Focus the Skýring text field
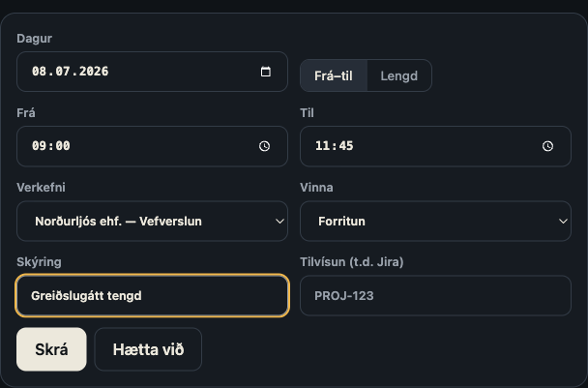Screen dimensions: 588x388 (152, 296)
